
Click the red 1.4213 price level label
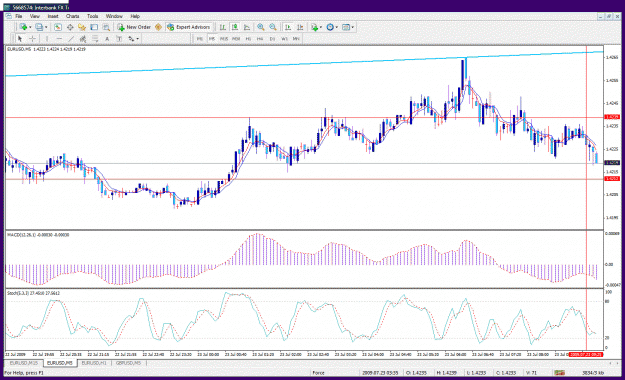(x=612, y=179)
